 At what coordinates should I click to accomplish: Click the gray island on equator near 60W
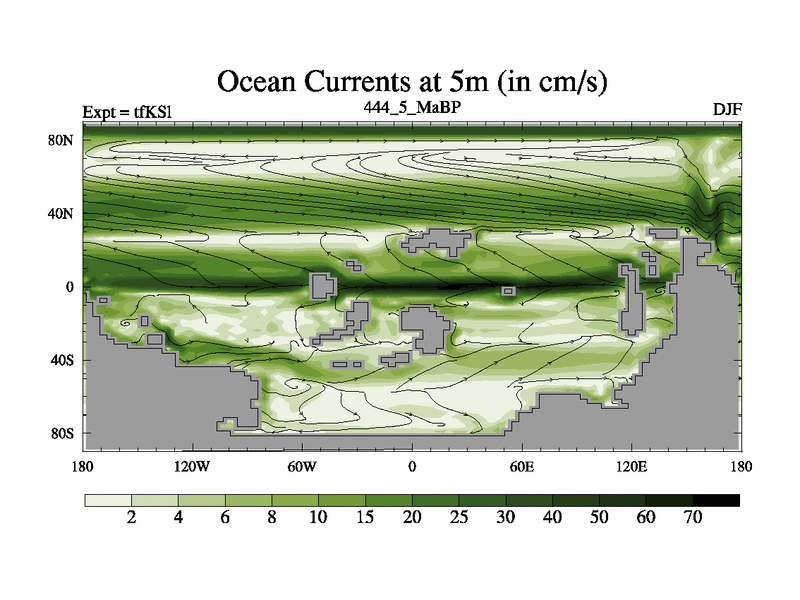point(322,286)
